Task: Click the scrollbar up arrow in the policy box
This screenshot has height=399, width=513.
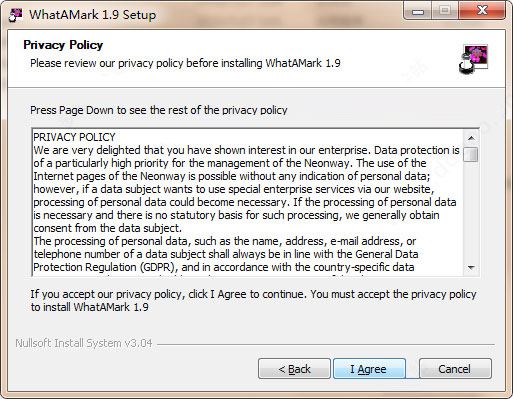Action: click(471, 138)
